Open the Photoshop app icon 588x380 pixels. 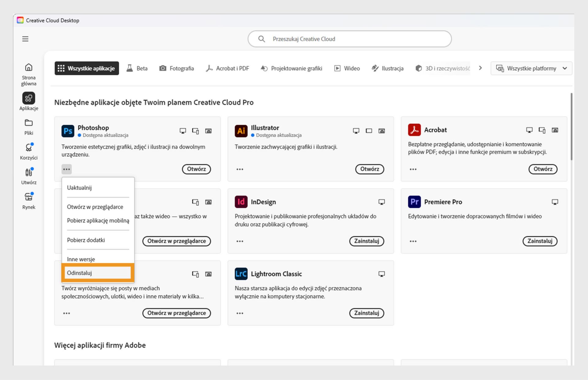[68, 131]
